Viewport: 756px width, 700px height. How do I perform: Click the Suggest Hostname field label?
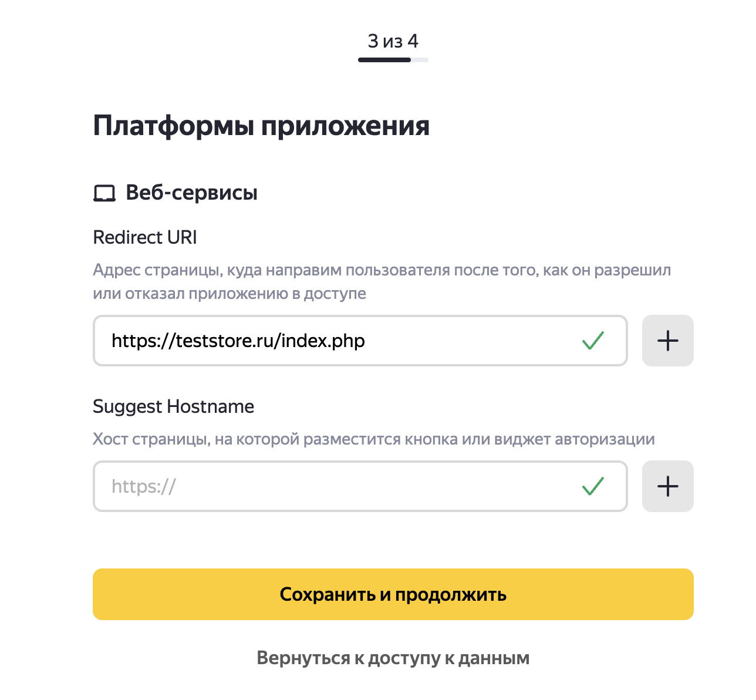pyautogui.click(x=173, y=406)
